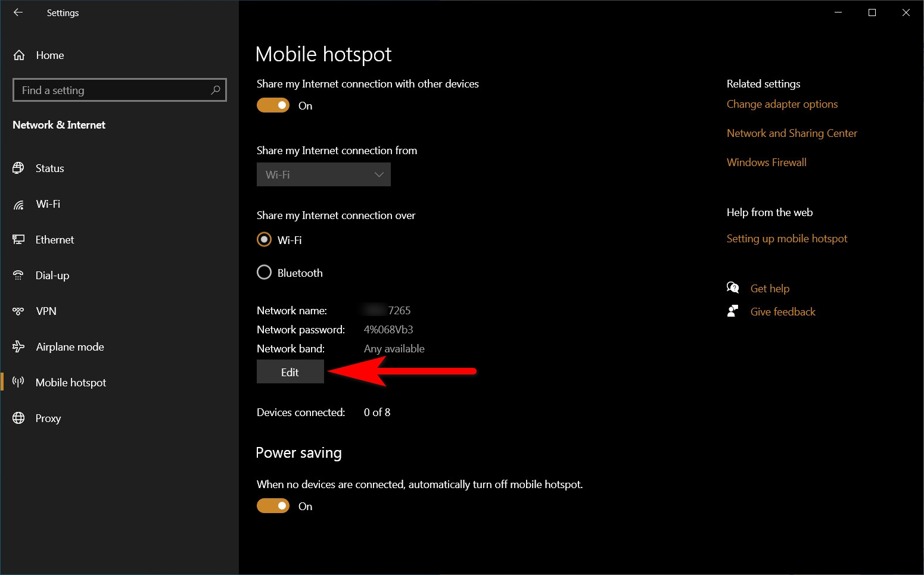Viewport: 924px width, 575px height.
Task: Click the Ethernet monitor icon
Action: 18,239
